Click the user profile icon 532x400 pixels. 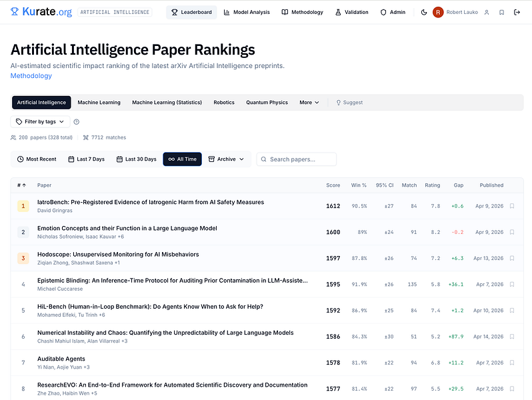point(487,12)
